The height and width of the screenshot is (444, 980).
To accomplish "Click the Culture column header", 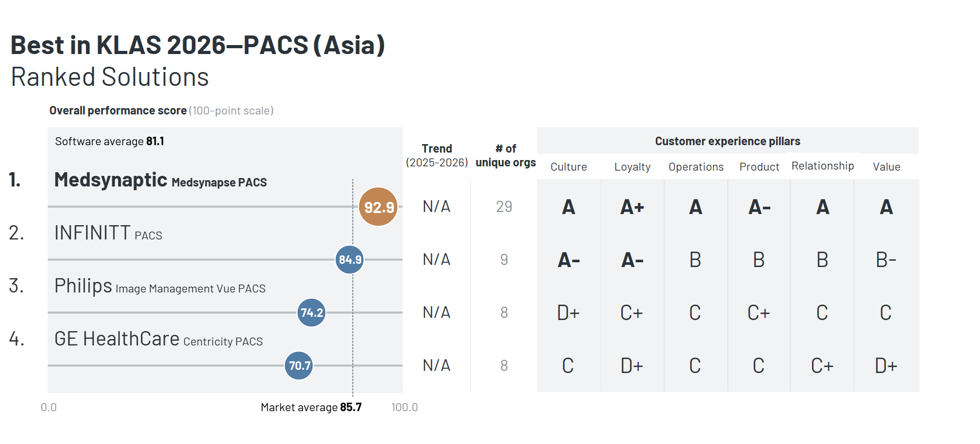I will tap(568, 167).
